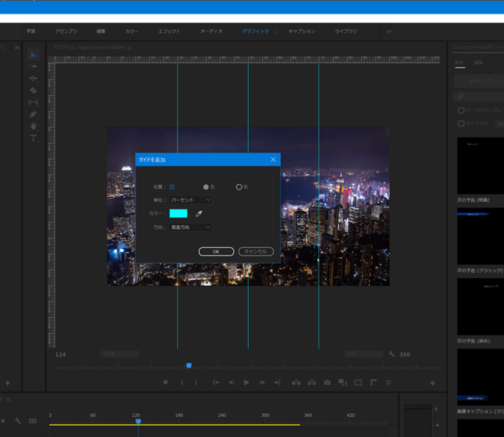504x437 pixels.
Task: Switch to the エフェクト workspace tab
Action: tap(169, 31)
